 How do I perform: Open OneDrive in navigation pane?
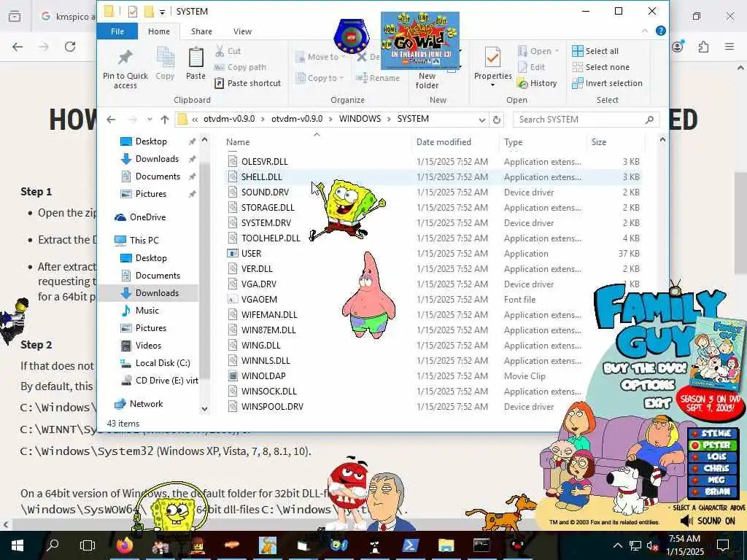pos(147,217)
